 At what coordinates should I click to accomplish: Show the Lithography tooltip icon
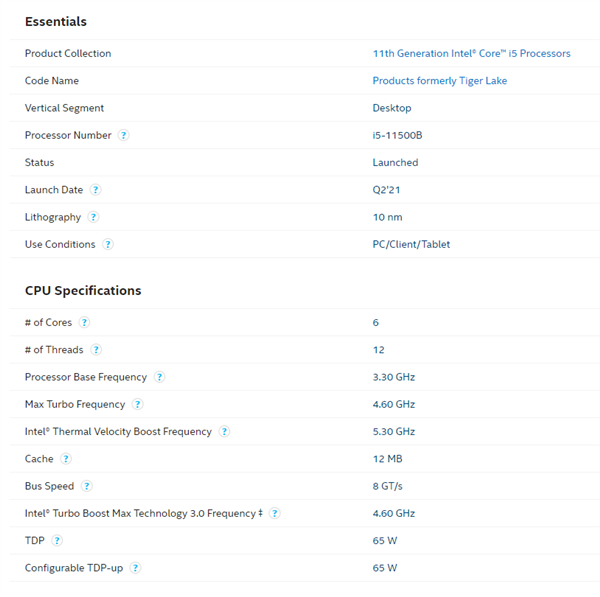(93, 217)
